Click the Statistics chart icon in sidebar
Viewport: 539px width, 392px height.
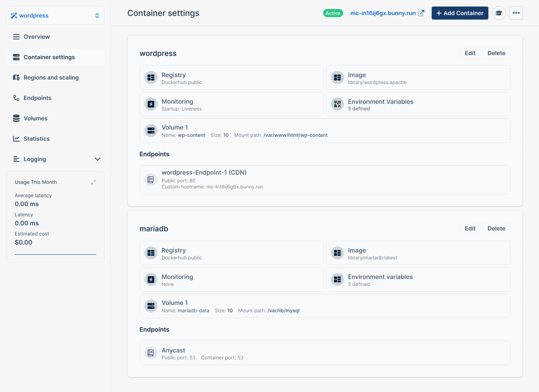point(16,139)
